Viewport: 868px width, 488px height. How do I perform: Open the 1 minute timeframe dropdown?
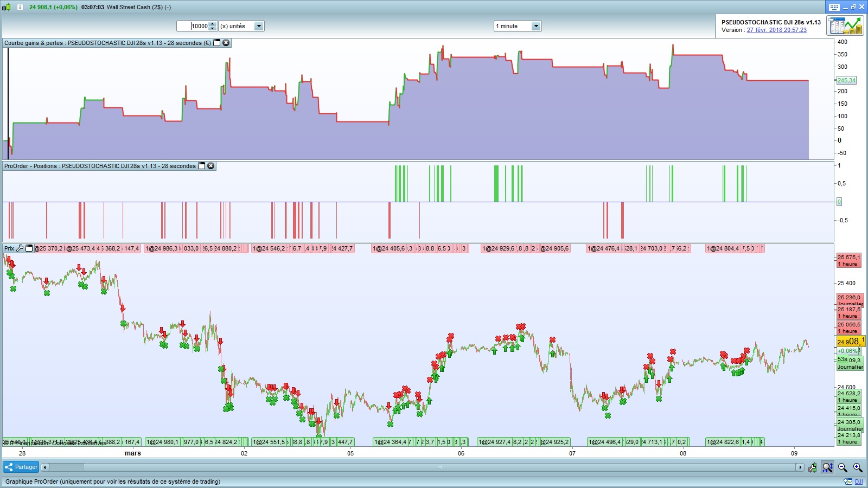point(536,26)
